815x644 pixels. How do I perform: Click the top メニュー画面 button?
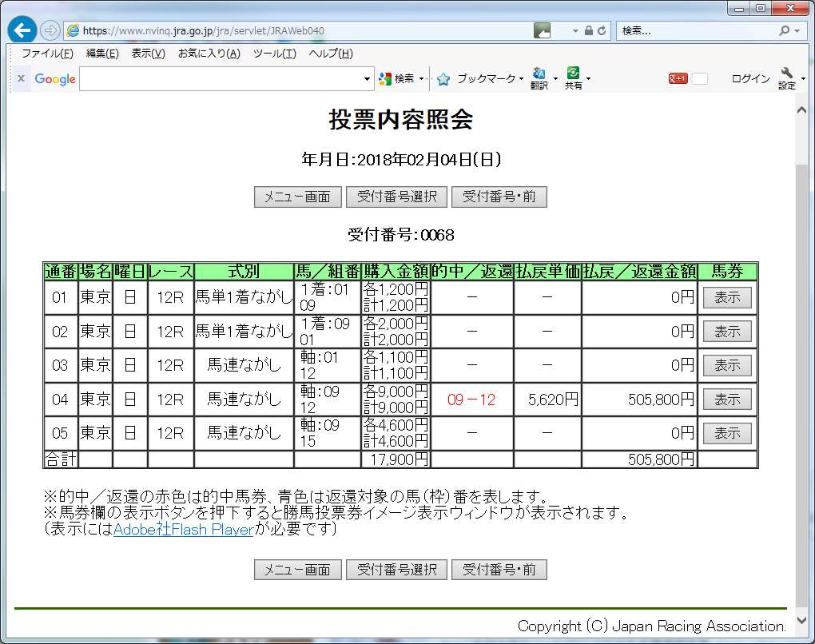(298, 197)
